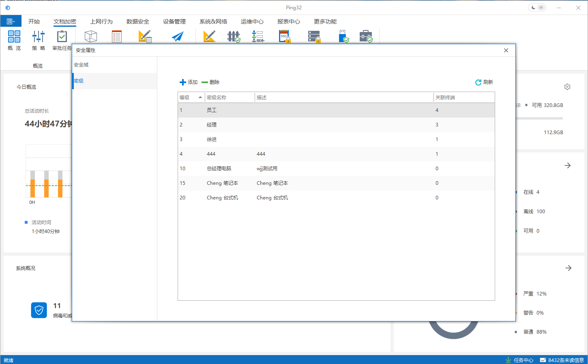The width and height of the screenshot is (588, 364).
Task: Select 安全域 in dialog sidebar
Action: [x=81, y=65]
